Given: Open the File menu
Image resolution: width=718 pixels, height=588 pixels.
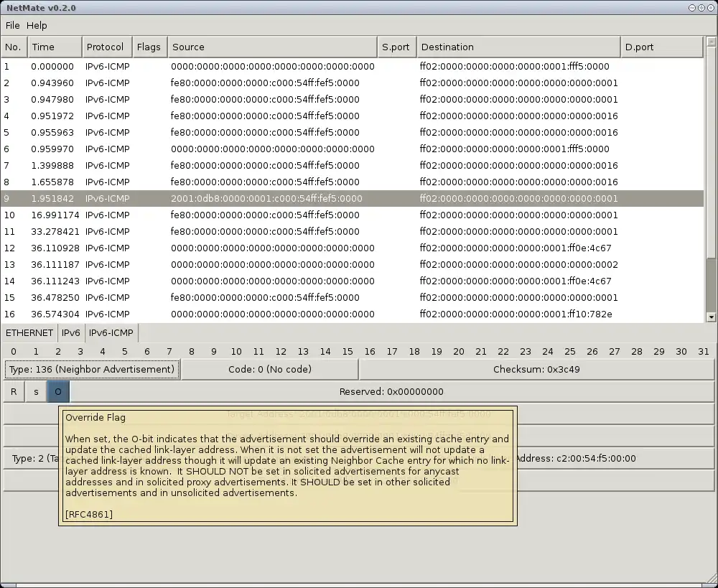Looking at the screenshot, I should pos(12,26).
